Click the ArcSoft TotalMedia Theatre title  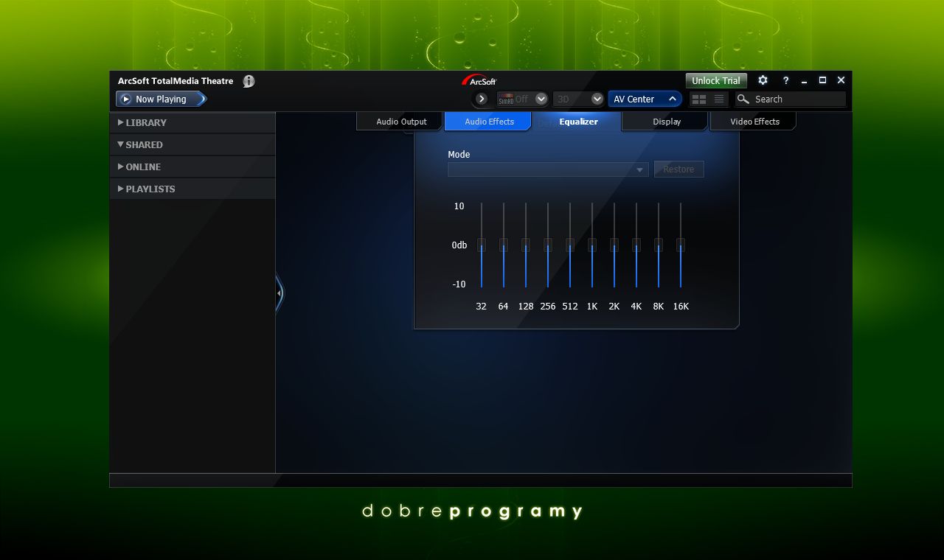click(176, 81)
